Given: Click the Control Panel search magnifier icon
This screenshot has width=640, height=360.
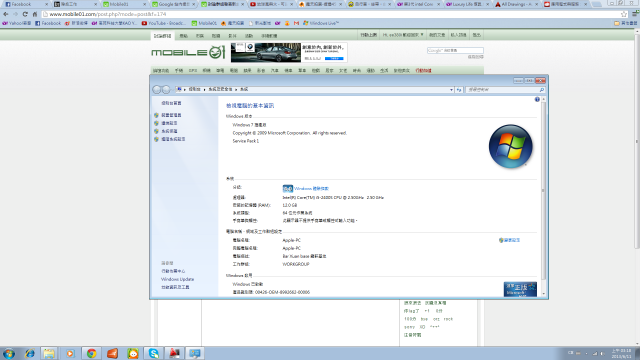Looking at the screenshot, I should [542, 90].
